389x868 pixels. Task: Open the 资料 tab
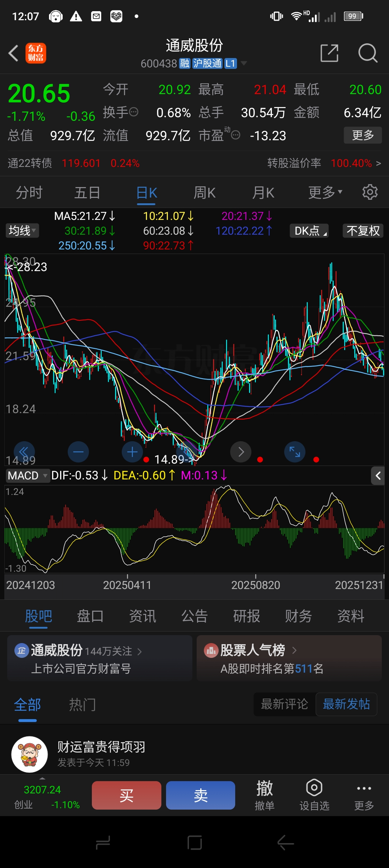pyautogui.click(x=351, y=616)
